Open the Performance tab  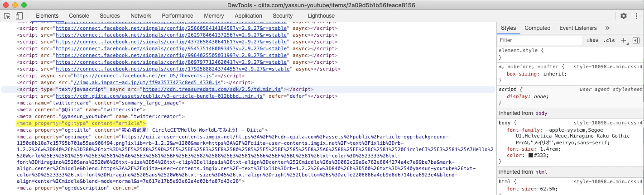pos(178,16)
